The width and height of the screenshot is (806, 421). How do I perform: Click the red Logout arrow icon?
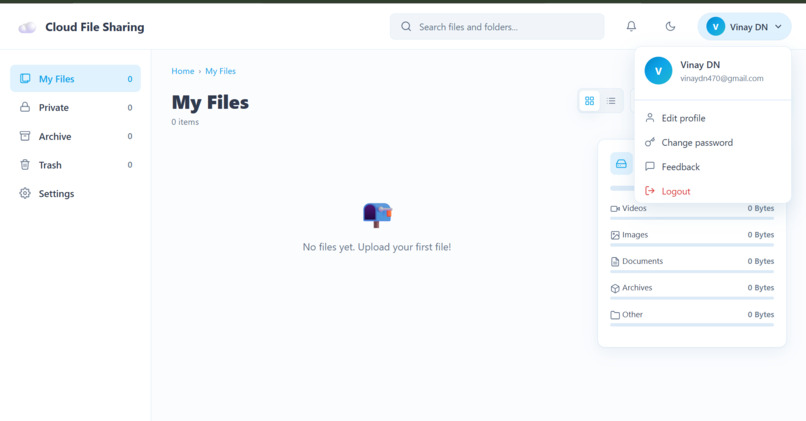tap(650, 191)
